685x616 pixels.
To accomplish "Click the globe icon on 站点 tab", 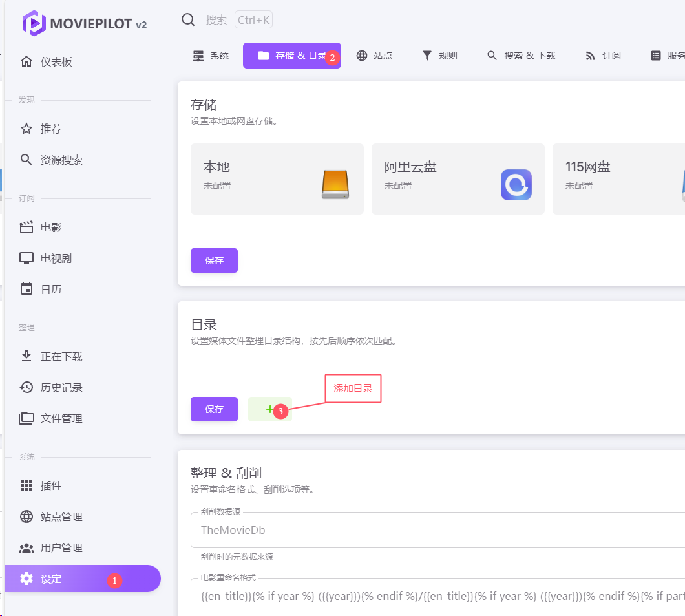I will [362, 56].
